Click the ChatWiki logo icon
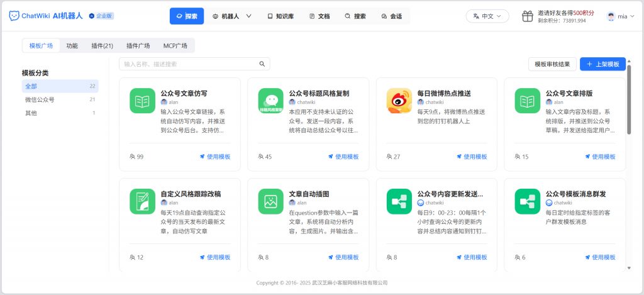 tap(14, 16)
